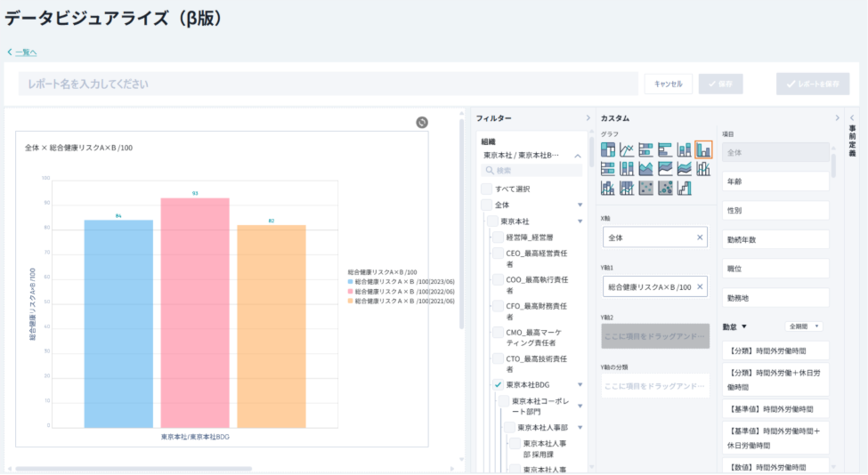Select the 年齢 item
868x475 pixels.
775,181
